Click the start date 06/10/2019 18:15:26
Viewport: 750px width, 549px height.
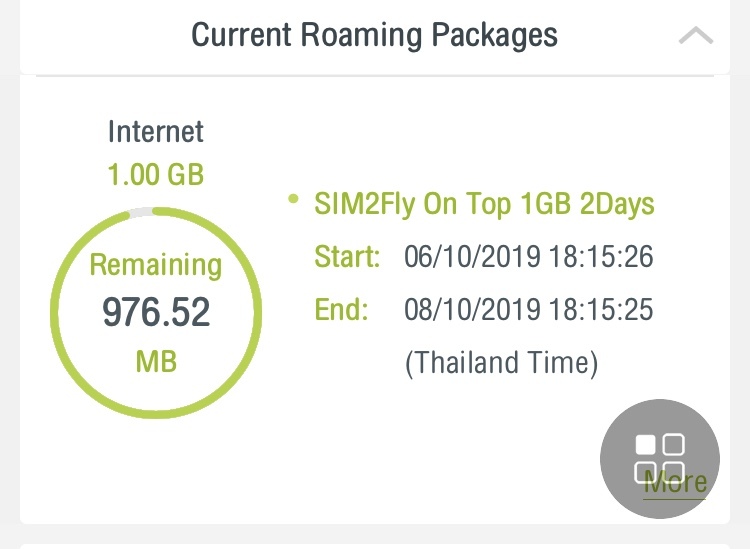528,257
